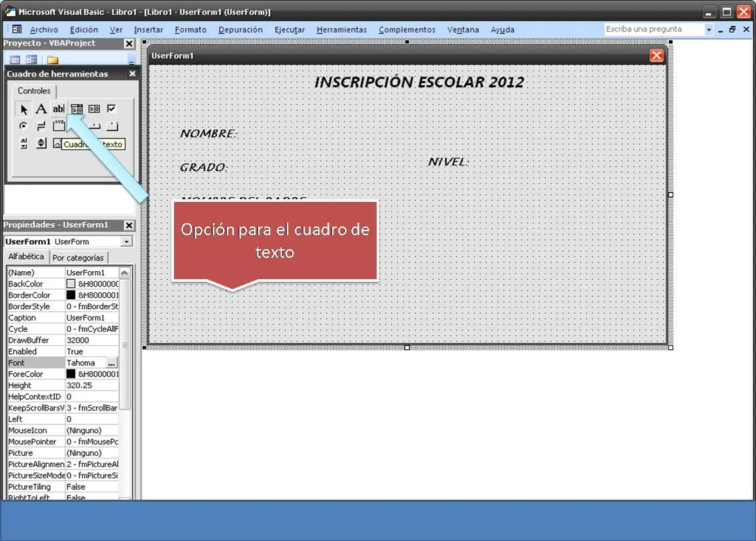
Task: Select the (Name) property row
Action: [x=63, y=272]
